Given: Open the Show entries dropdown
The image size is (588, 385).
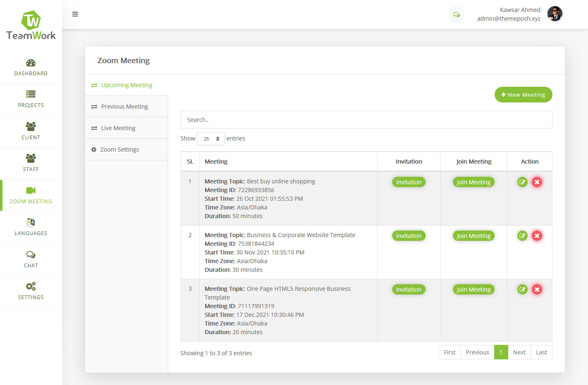Looking at the screenshot, I should 210,139.
